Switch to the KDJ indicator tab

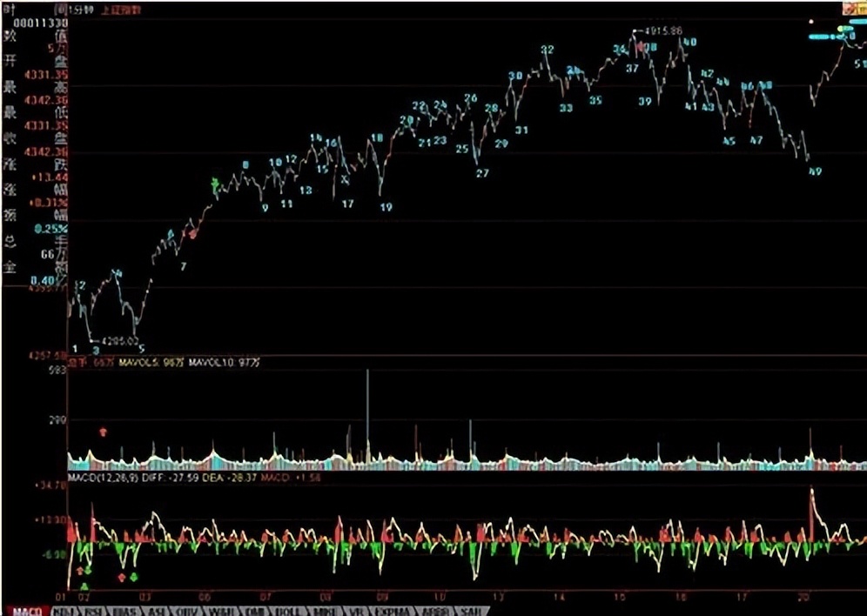pyautogui.click(x=64, y=612)
